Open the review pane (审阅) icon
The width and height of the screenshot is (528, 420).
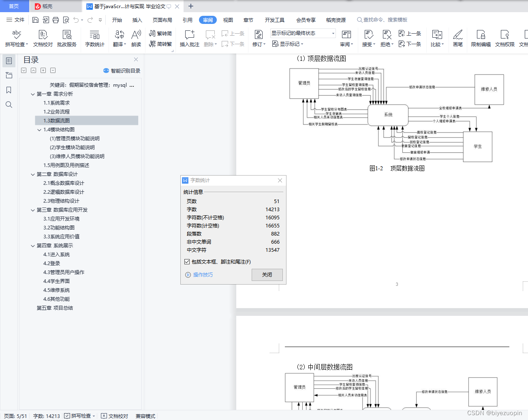pos(346,39)
